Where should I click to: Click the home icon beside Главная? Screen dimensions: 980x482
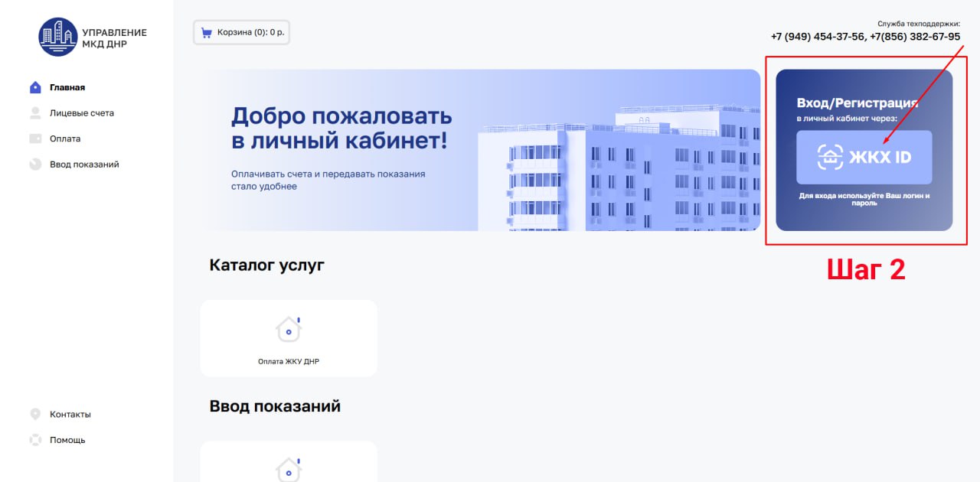(35, 87)
